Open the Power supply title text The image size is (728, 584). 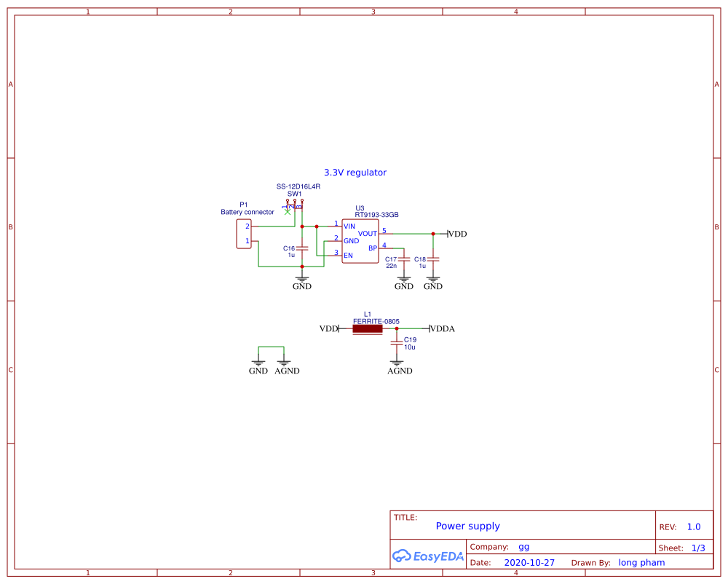(467, 526)
